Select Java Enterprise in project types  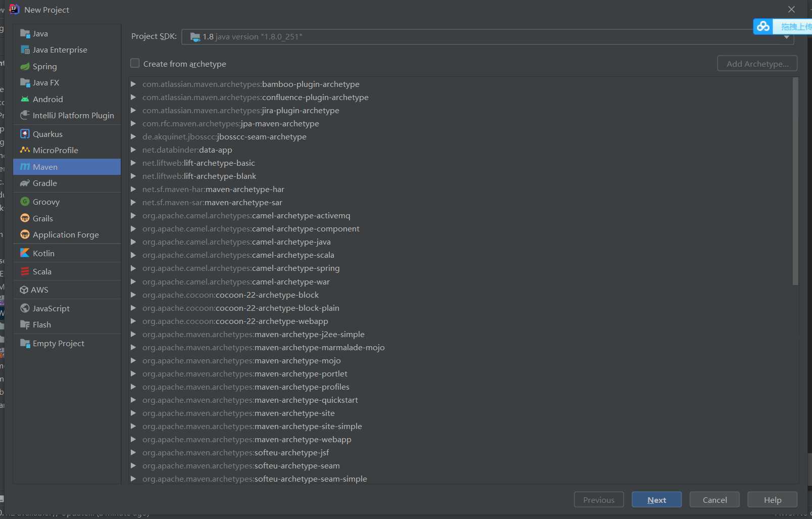coord(60,50)
